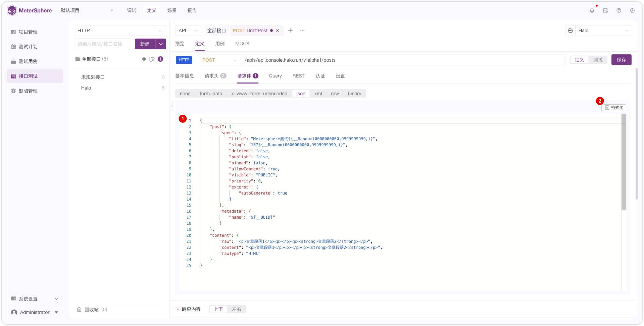This screenshot has width=644, height=326.
Task: Click the 新建 button
Action: click(x=145, y=44)
